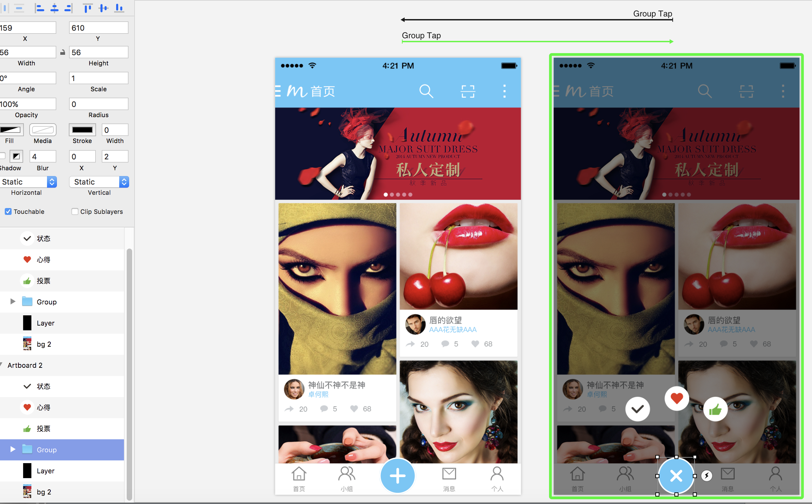Click the Media picker button

tap(43, 130)
